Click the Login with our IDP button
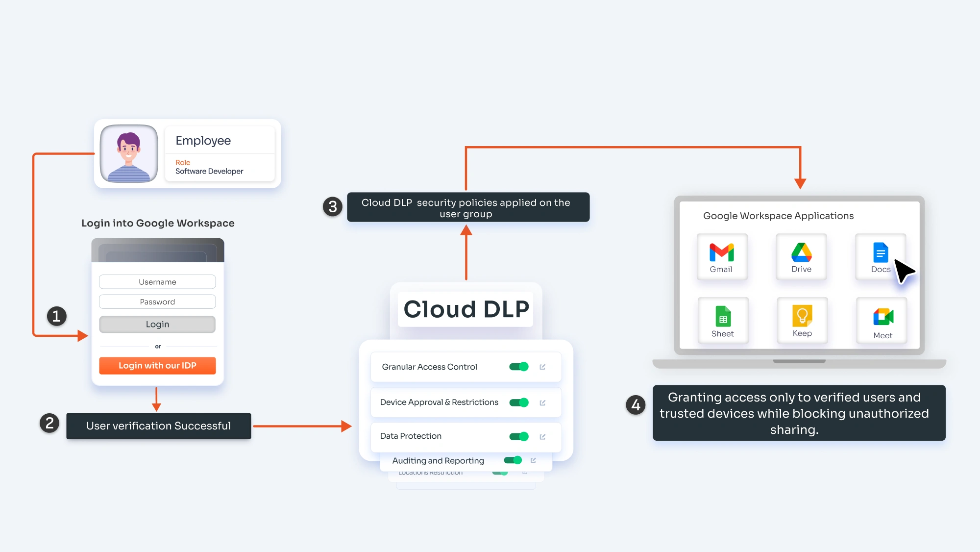Screen dimensions: 980x552 [x=157, y=365]
